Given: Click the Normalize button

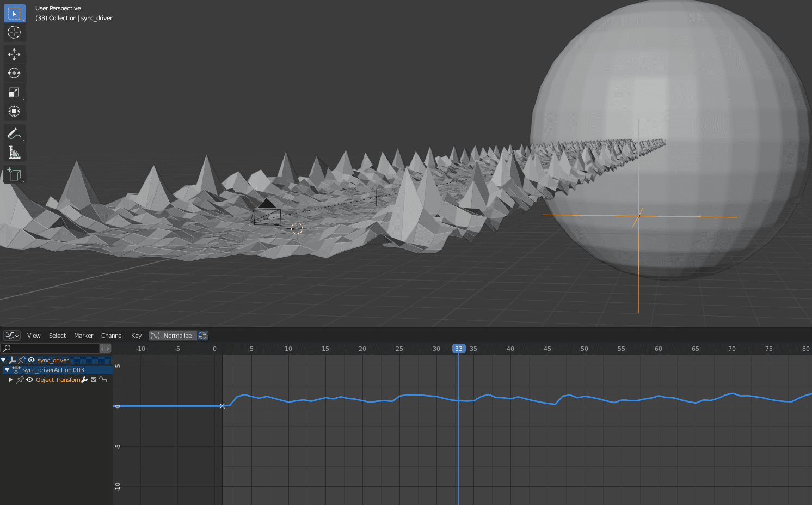Looking at the screenshot, I should coord(173,336).
